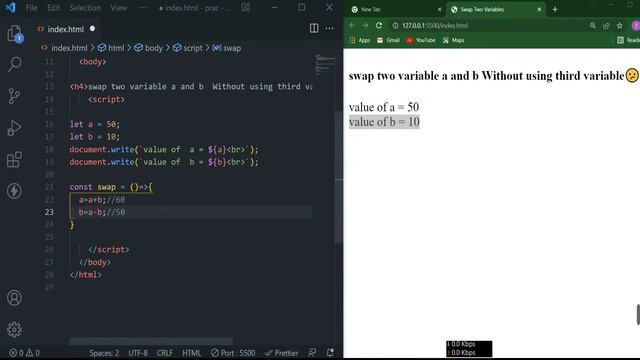
Task: Open the View menu
Action: (x=118, y=7)
